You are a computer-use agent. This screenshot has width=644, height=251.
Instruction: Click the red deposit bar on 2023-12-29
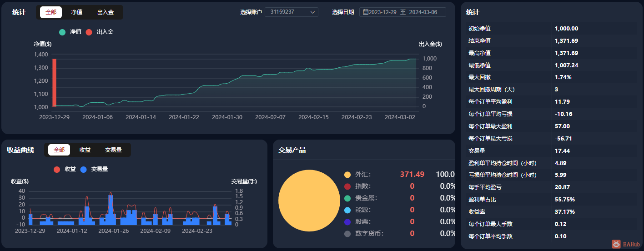54,82
